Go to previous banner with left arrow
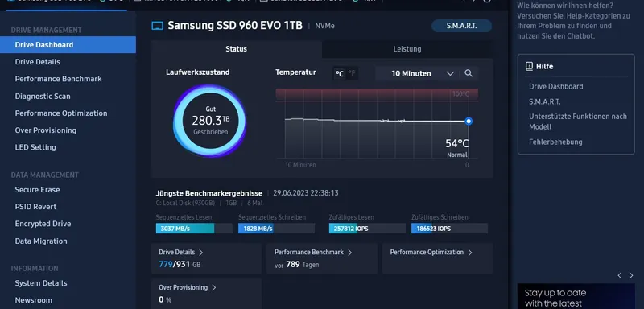 coord(620,276)
